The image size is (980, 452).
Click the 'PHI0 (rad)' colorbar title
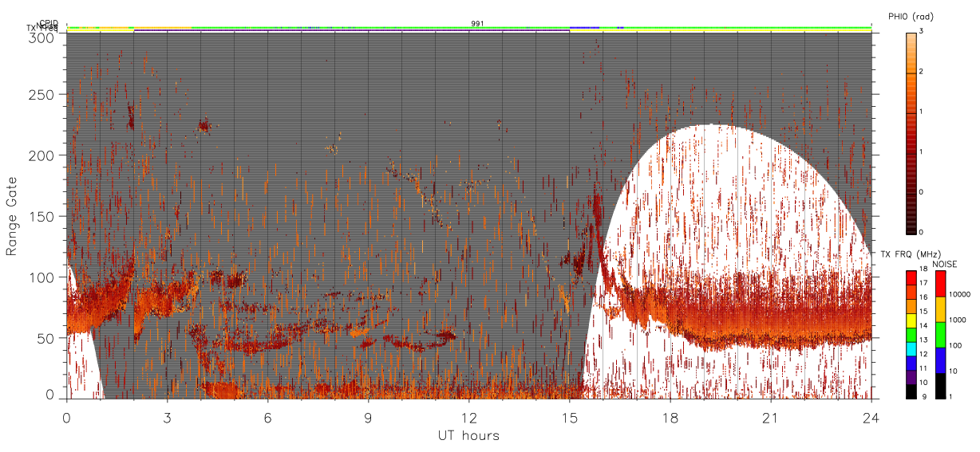(911, 18)
